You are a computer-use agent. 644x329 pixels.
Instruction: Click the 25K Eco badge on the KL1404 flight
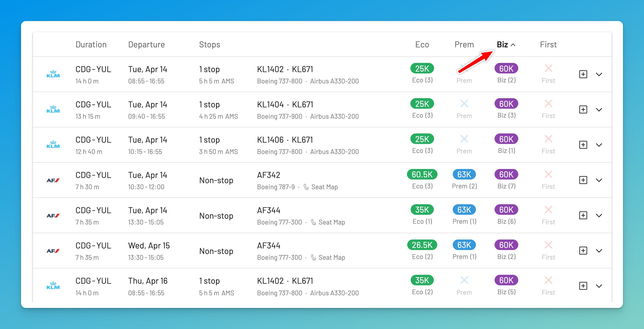click(422, 103)
